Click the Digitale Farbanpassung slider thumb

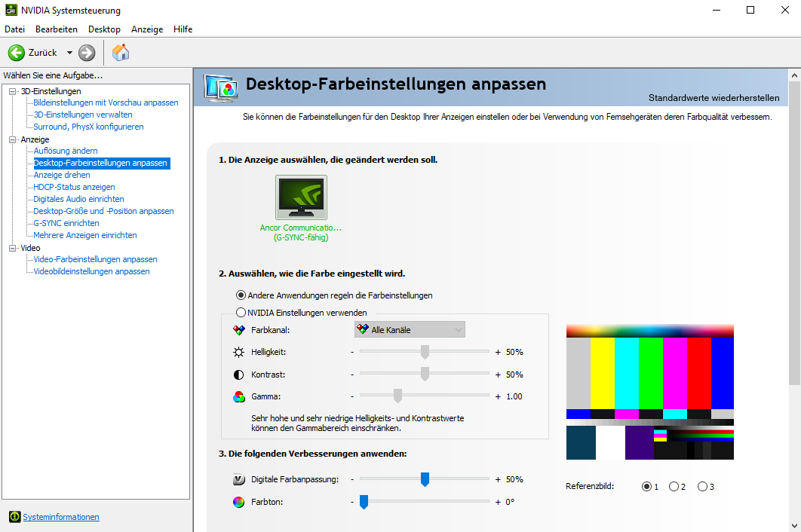(x=425, y=479)
